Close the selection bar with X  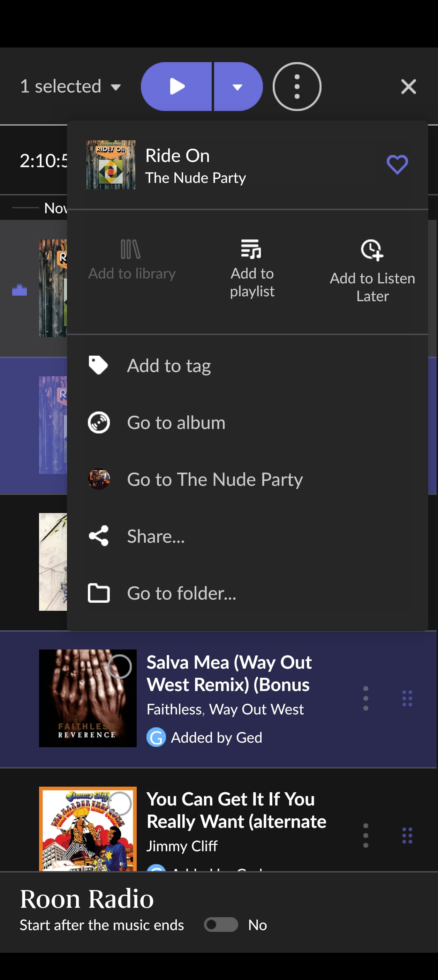coord(409,87)
